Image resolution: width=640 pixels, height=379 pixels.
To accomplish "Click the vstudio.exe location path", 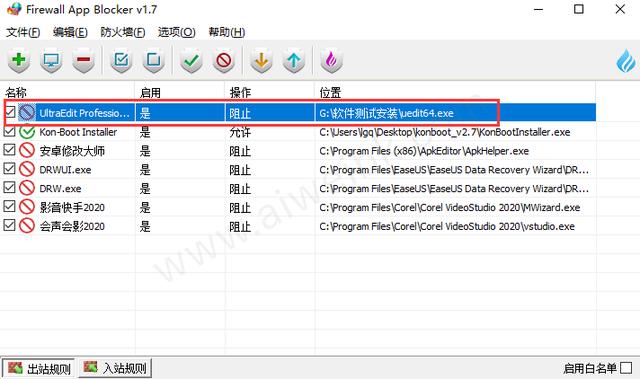I will pos(447,226).
